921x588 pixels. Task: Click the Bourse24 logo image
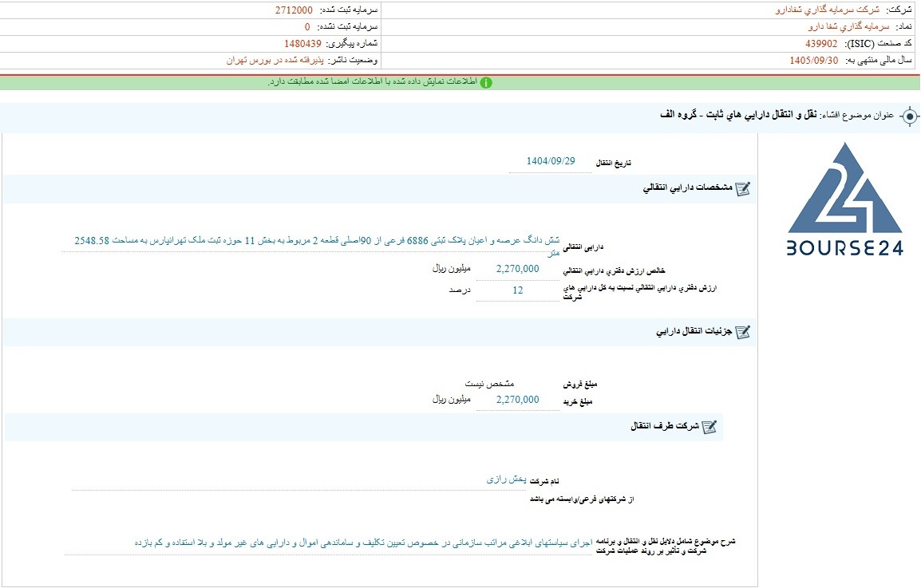coord(844,199)
